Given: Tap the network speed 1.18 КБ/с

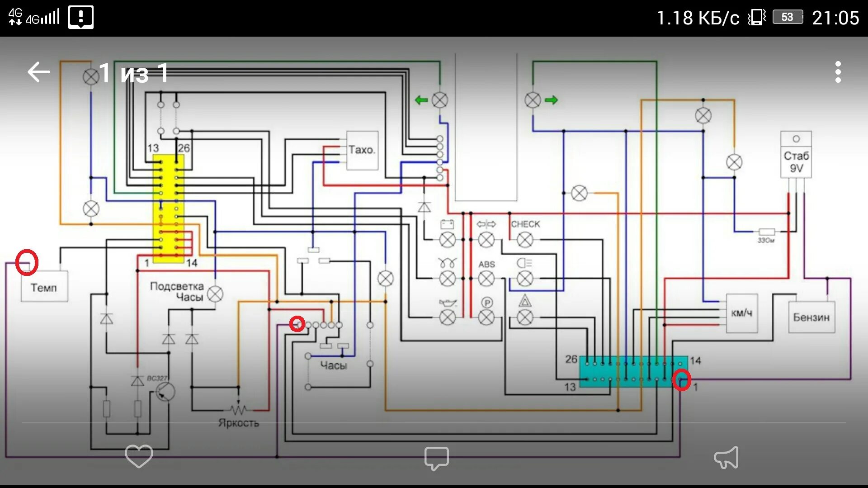Looking at the screenshot, I should [698, 18].
